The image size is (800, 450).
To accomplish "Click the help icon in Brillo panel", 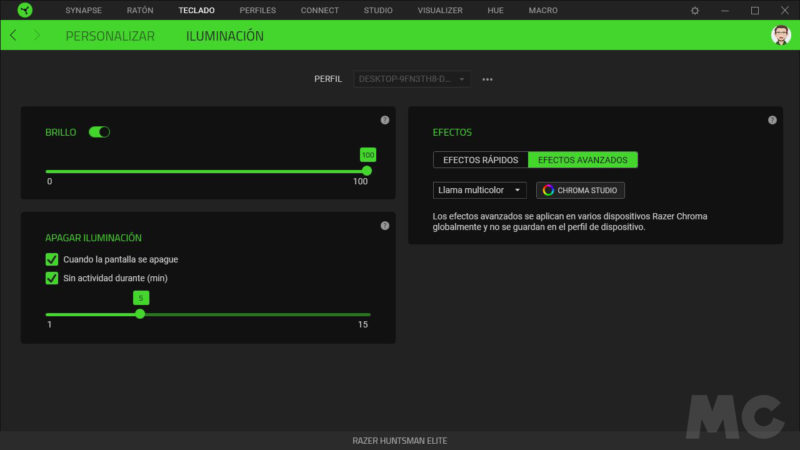I will pyautogui.click(x=385, y=120).
